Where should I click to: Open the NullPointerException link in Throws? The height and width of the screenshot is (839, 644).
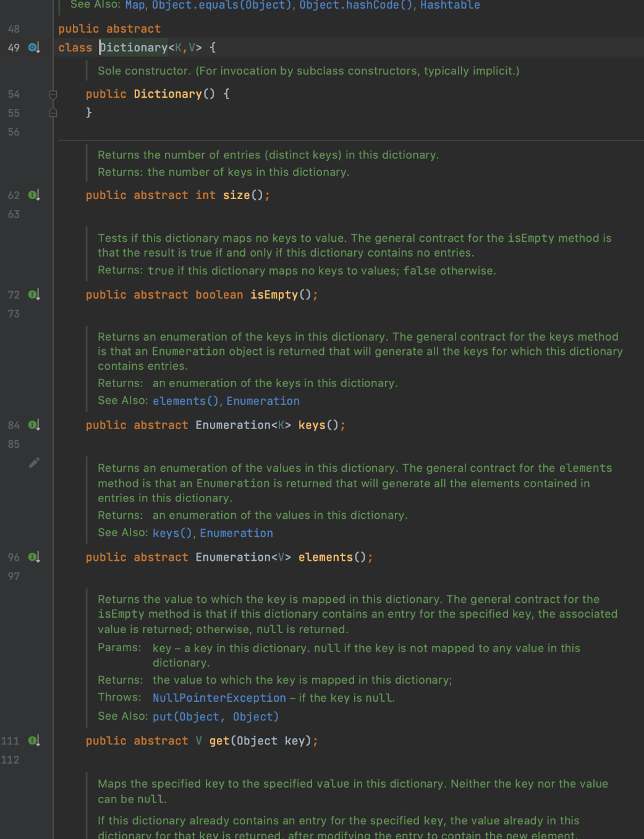(219, 697)
